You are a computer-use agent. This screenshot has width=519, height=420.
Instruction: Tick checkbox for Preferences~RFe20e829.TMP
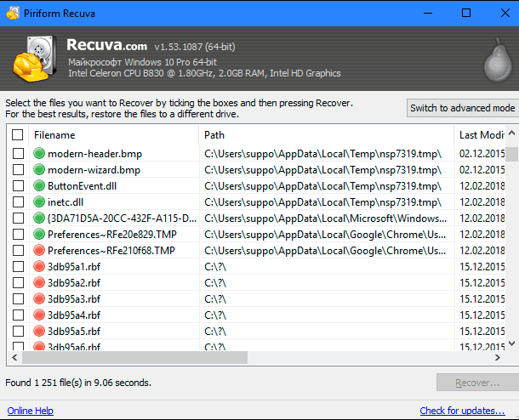(18, 234)
